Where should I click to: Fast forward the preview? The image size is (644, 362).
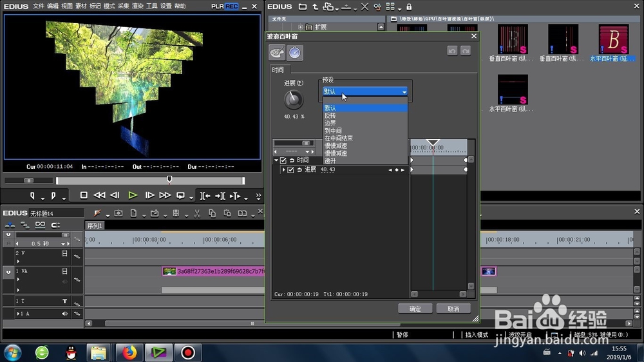click(x=165, y=196)
